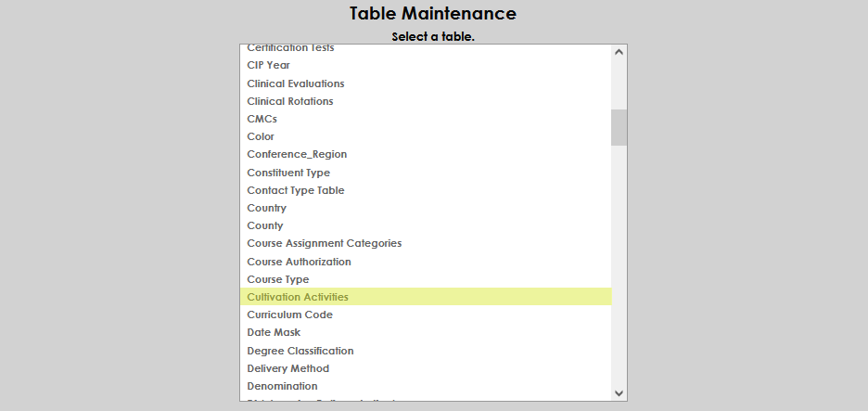Select the Course Authorization table

299,262
